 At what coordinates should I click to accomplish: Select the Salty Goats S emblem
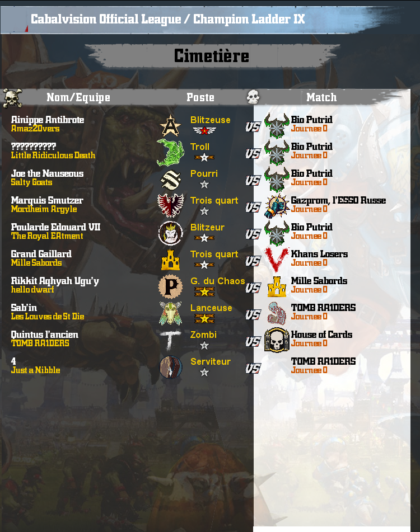point(170,180)
